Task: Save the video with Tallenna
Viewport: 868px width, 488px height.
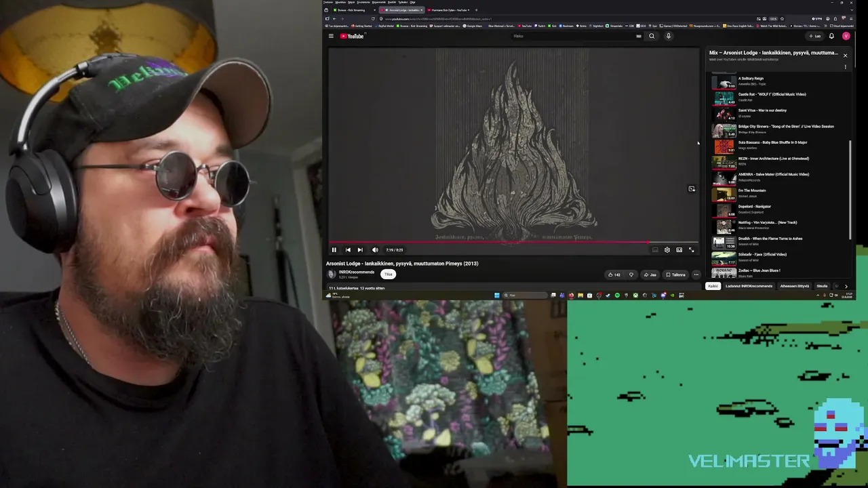Action: click(676, 274)
